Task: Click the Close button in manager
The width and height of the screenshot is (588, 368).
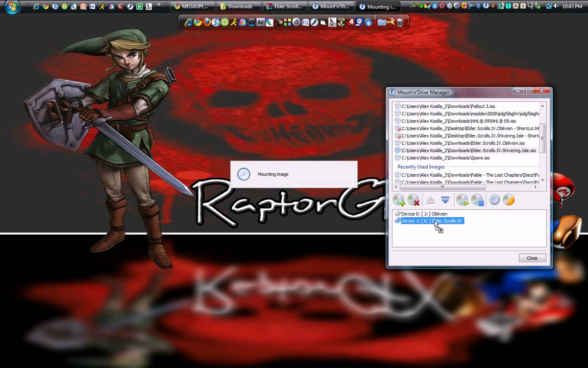Action: click(x=532, y=258)
